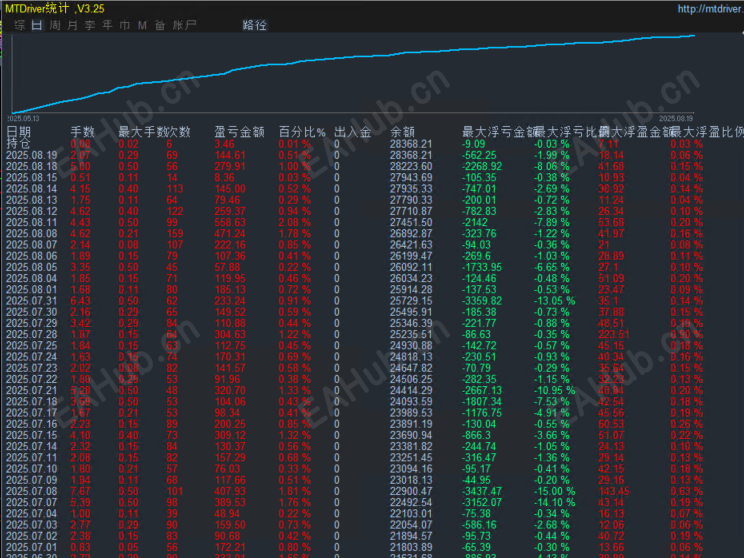Screen dimensions: 744x558
Task: Select the 2025.08.19 date row
Action: pyautogui.click(x=31, y=155)
